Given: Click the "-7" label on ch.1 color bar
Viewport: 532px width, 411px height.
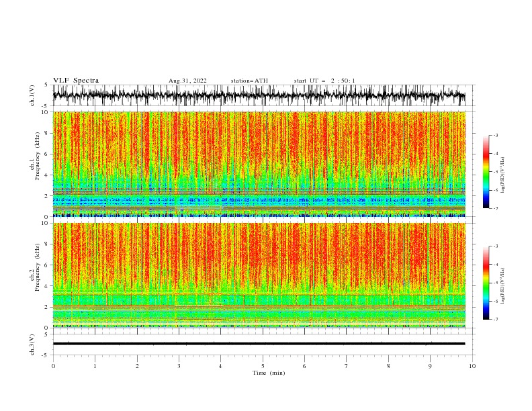Looking at the screenshot, I should click(496, 208).
